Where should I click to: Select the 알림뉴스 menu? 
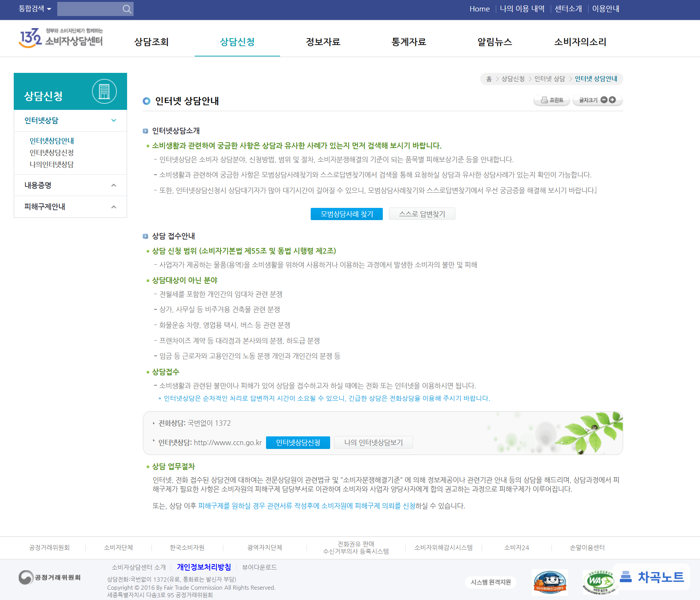(x=495, y=42)
